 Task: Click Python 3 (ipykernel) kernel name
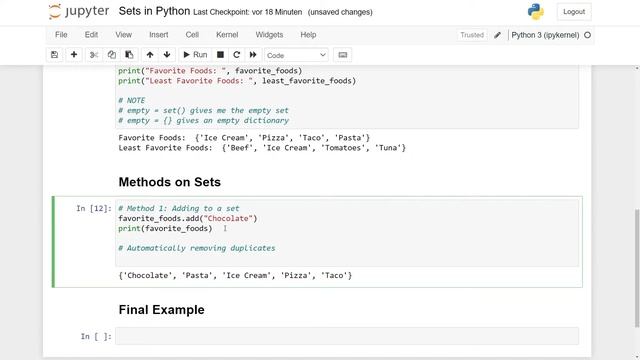(545, 35)
